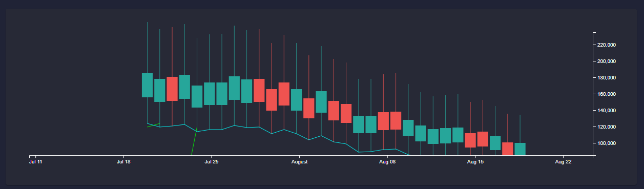Click the 100,000 price axis label
This screenshot has height=189, width=644.
[606, 143]
